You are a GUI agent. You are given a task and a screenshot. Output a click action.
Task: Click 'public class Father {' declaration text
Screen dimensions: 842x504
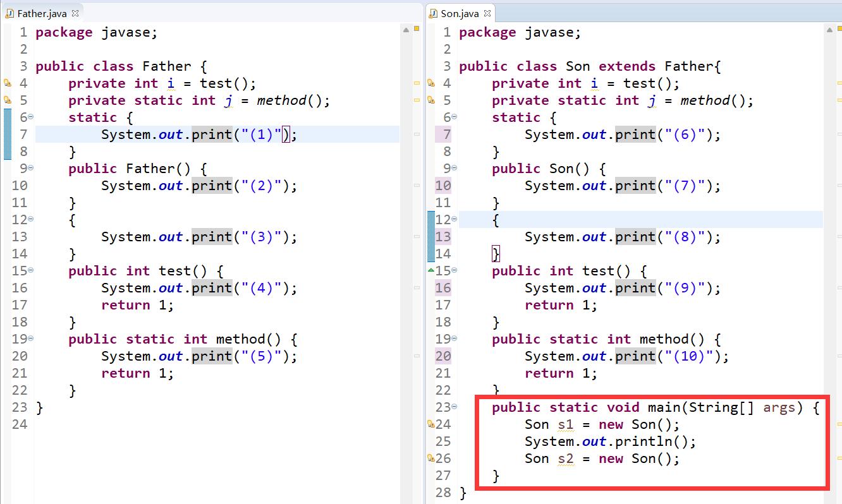coord(121,66)
